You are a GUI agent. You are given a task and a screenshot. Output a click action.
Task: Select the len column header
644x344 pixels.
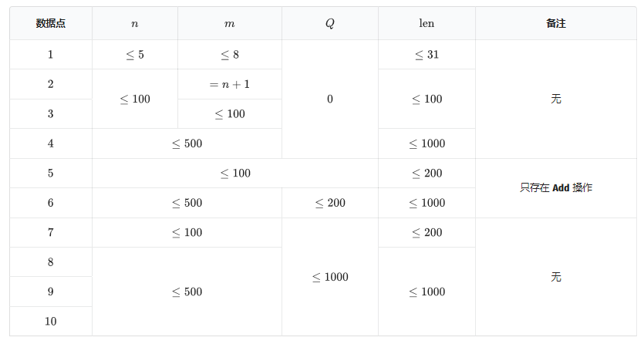(427, 24)
